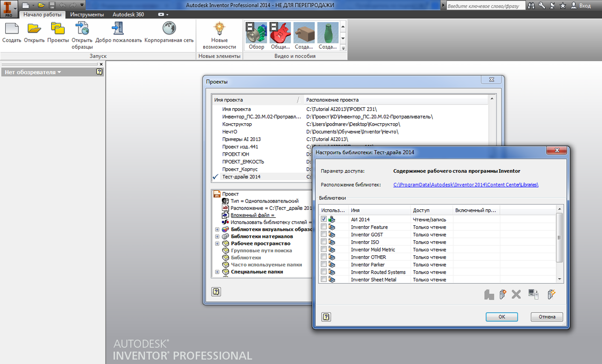
Task: Click the quick access Redo arrow
Action: 73,5
